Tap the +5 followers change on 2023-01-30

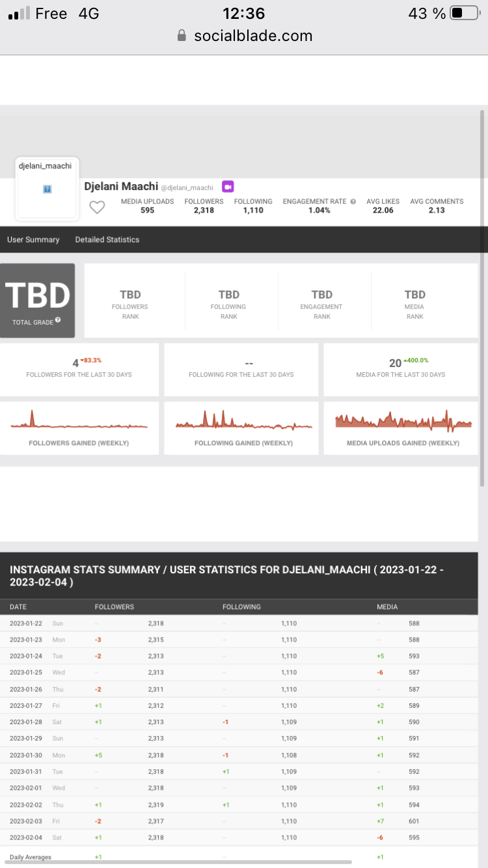pyautogui.click(x=98, y=755)
